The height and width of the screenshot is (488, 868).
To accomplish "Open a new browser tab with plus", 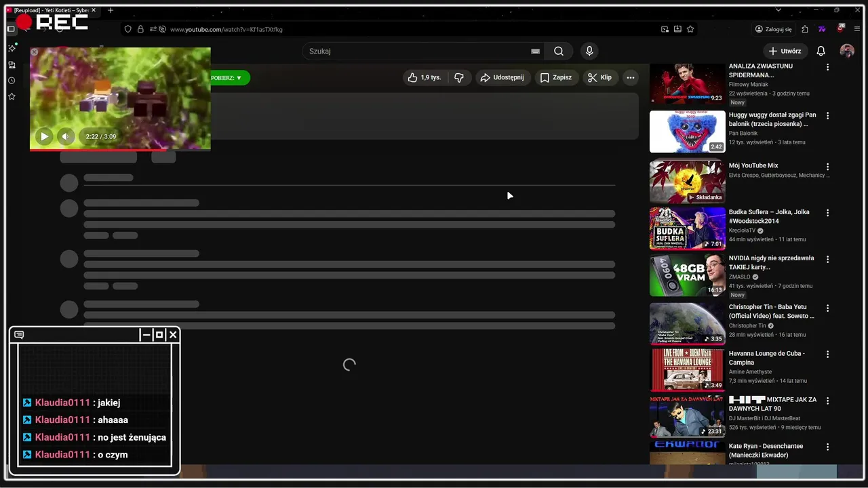I will pos(111,10).
